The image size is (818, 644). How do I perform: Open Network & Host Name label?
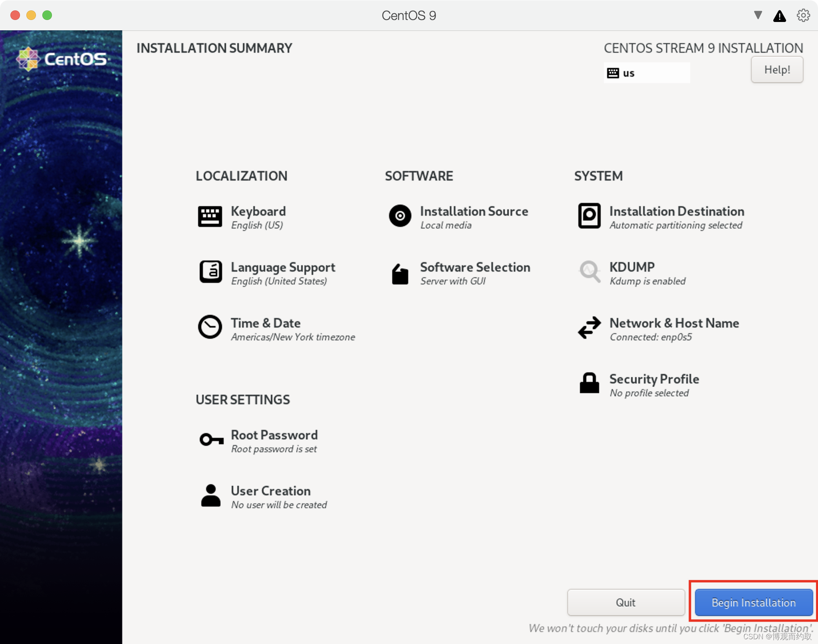[x=674, y=323]
